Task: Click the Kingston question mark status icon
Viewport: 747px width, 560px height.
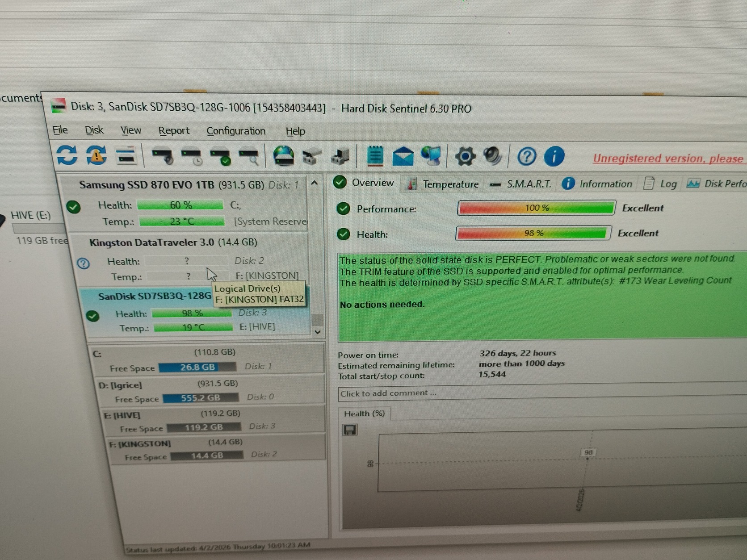Action: [83, 263]
